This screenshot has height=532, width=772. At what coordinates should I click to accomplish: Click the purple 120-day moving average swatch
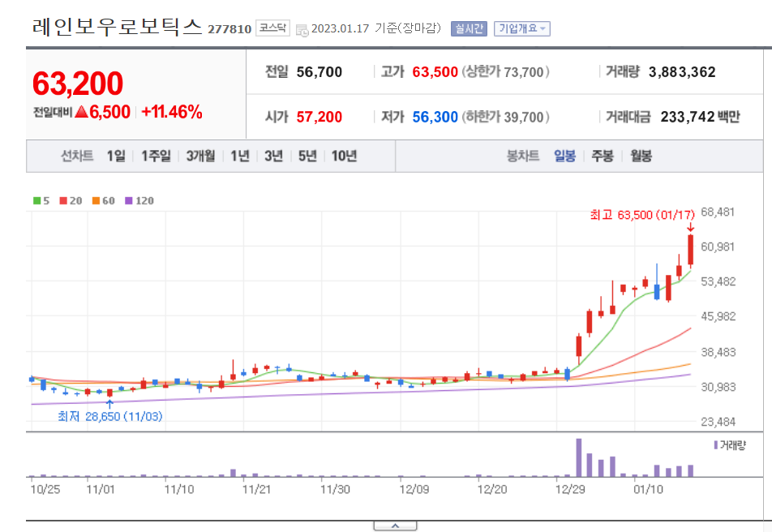[128, 200]
